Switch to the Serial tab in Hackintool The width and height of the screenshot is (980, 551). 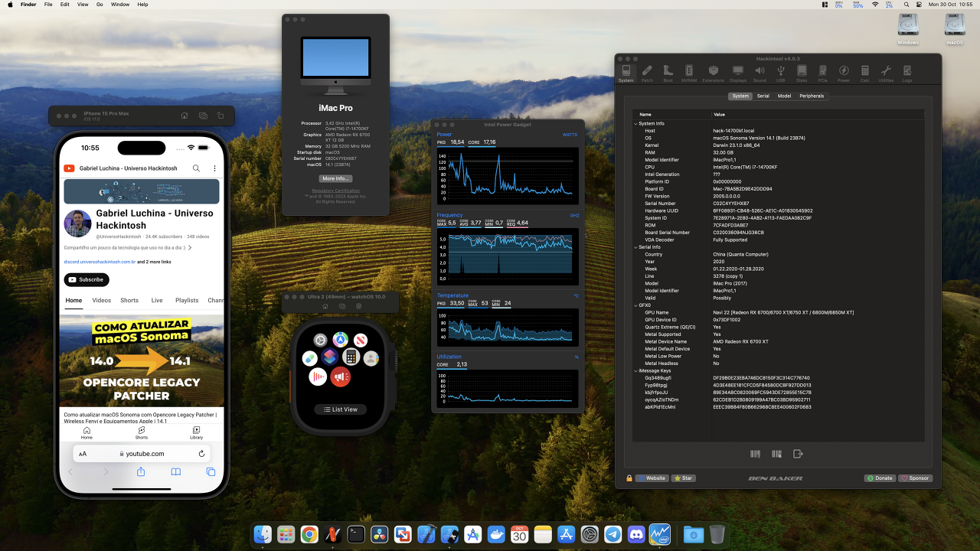coord(763,96)
